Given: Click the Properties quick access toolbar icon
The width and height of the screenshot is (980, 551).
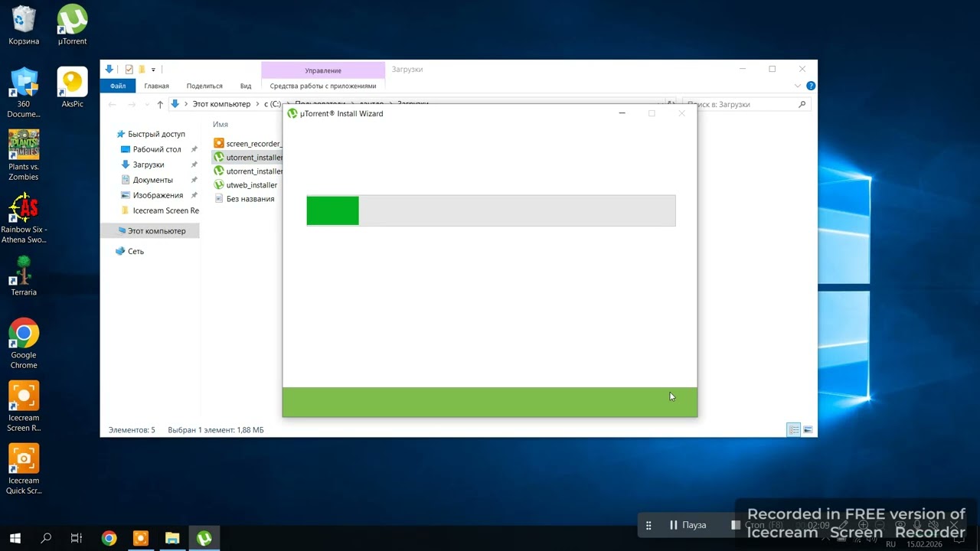Looking at the screenshot, I should (129, 69).
